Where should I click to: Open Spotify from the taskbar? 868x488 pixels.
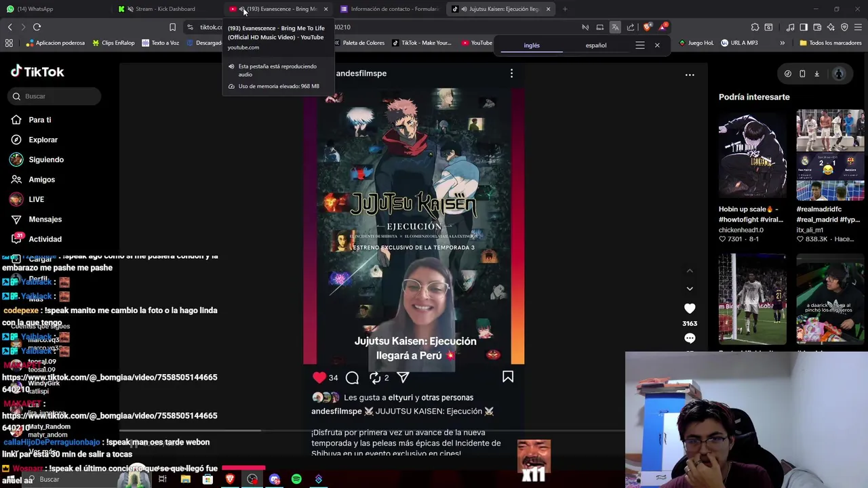(x=296, y=479)
